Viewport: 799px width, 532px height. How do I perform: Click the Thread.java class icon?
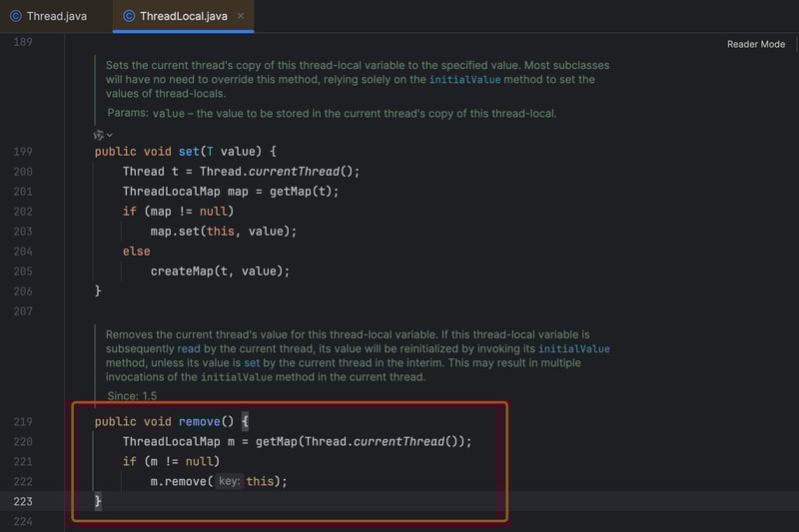16,16
